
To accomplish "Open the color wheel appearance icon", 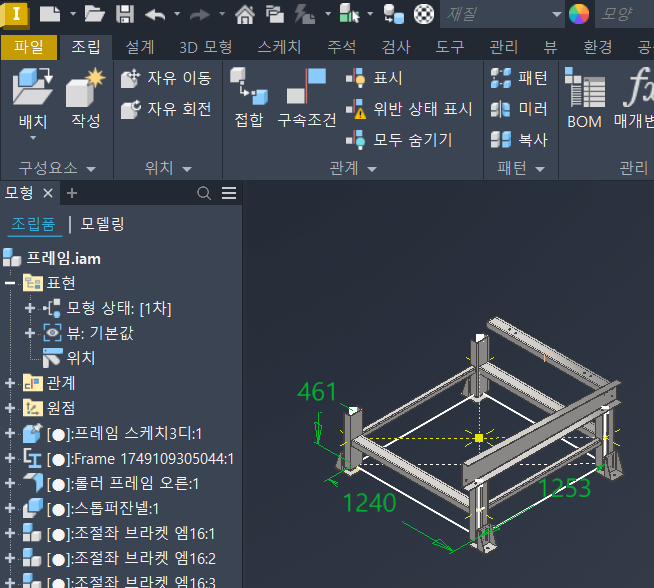I will click(579, 14).
